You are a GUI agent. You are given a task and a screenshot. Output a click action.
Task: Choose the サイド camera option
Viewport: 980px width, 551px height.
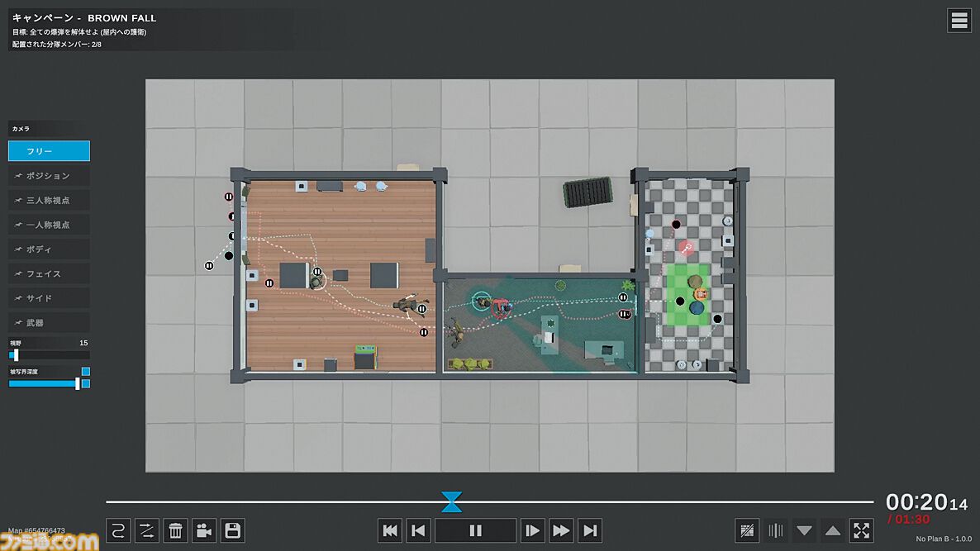point(49,298)
